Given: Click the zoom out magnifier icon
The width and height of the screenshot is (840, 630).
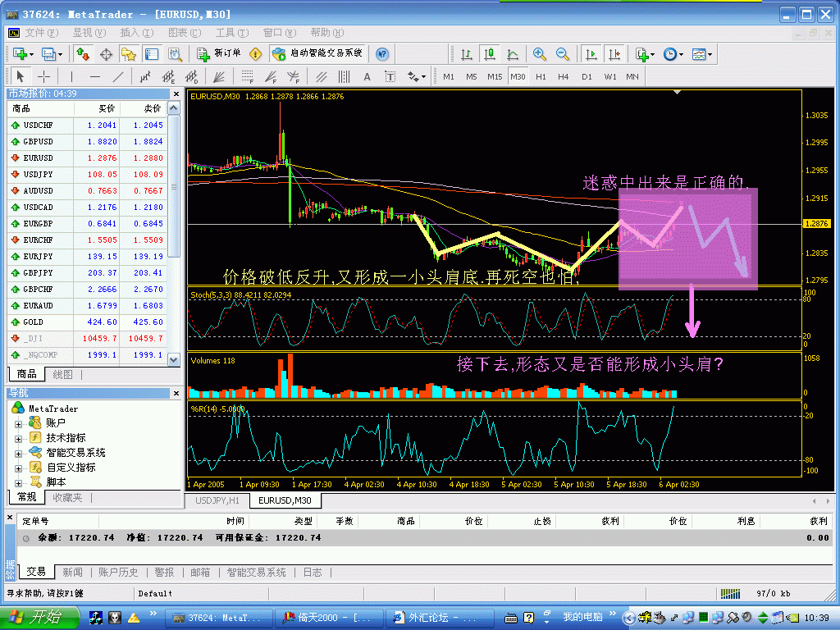Looking at the screenshot, I should pyautogui.click(x=563, y=54).
